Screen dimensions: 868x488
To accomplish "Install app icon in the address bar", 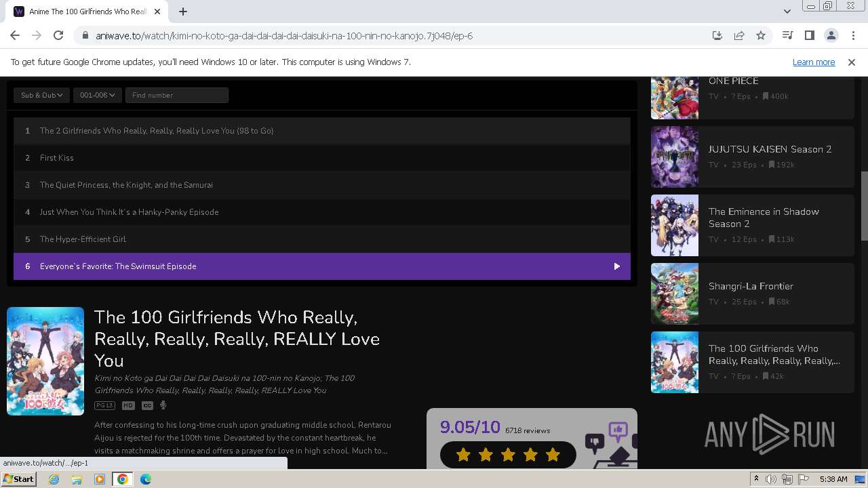I will click(717, 35).
